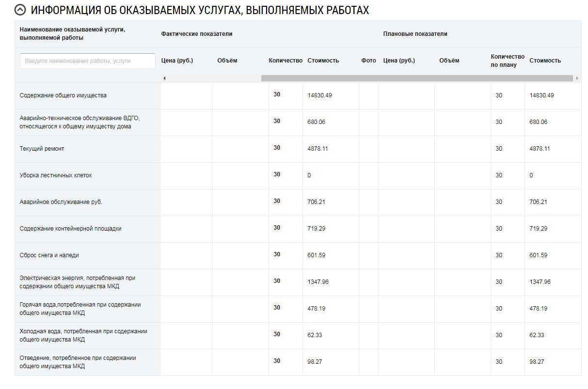
Task: Select the 'Уборка лестничных клеток' row name
Action: tap(56, 175)
